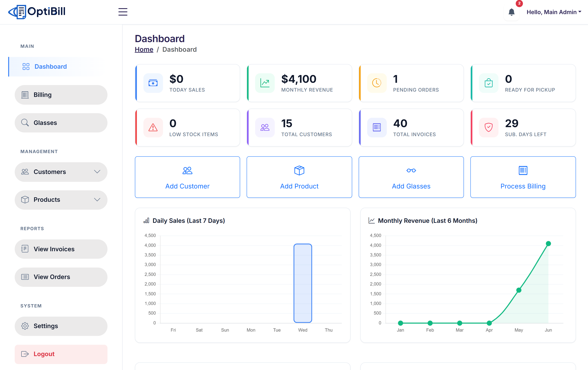The height and width of the screenshot is (370, 588).
Task: Open the Glasses sidebar item
Action: 61,123
